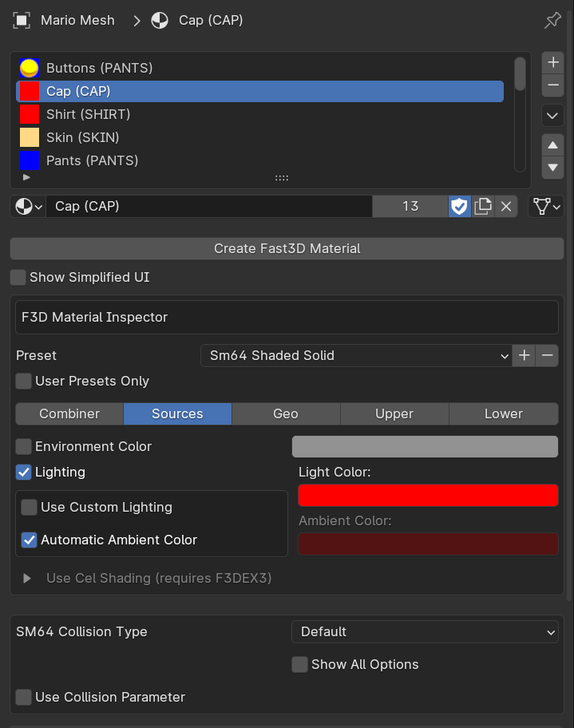Click the Cap (CAP) material name field

[209, 206]
